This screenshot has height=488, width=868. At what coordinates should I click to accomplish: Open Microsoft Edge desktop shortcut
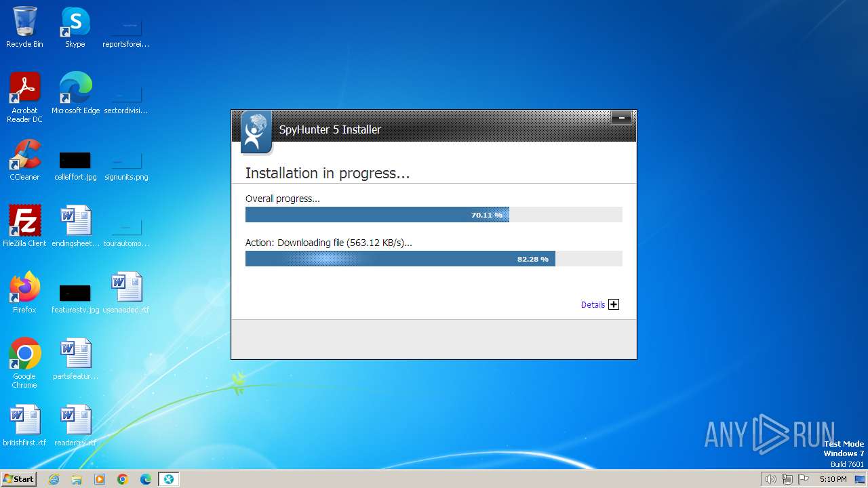(75, 94)
